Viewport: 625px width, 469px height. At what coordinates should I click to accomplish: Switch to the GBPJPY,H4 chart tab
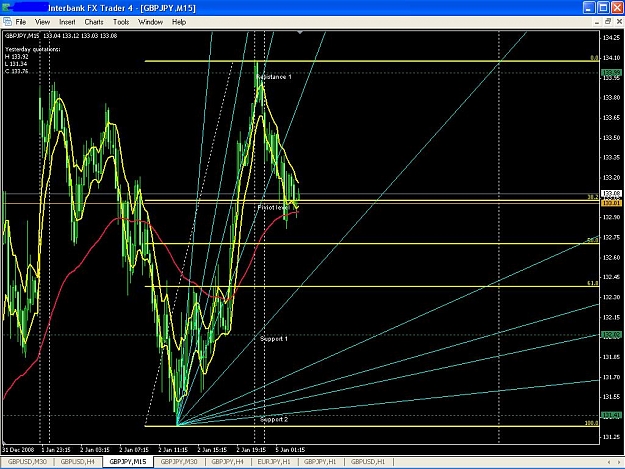(227, 462)
